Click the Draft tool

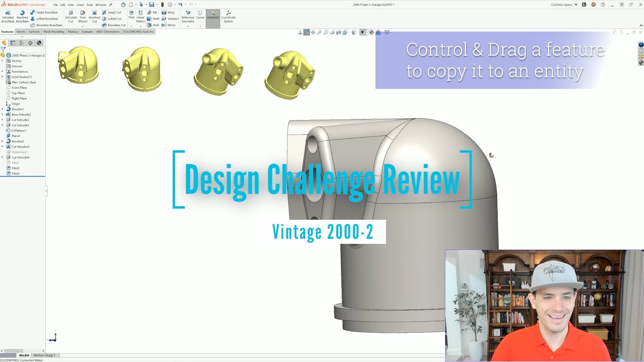(153, 19)
